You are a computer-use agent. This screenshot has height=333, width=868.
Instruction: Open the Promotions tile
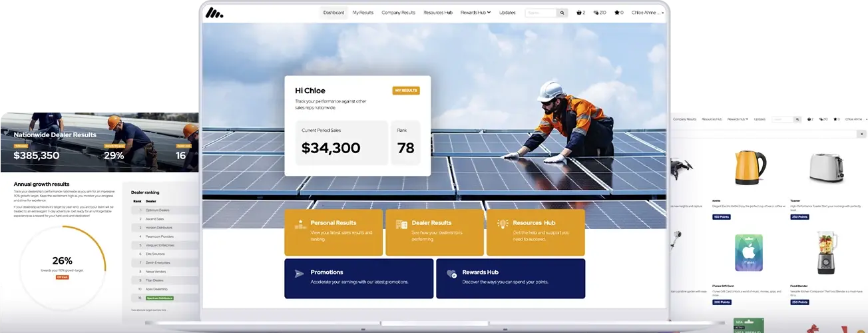(x=359, y=278)
